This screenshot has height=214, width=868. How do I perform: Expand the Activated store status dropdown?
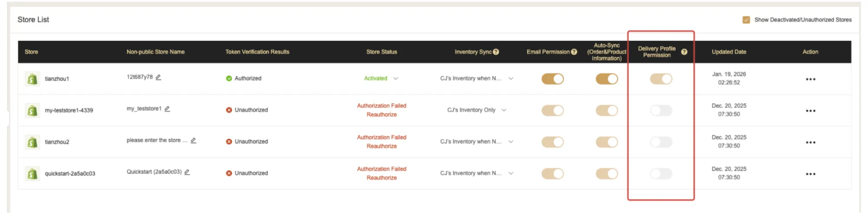click(x=395, y=79)
